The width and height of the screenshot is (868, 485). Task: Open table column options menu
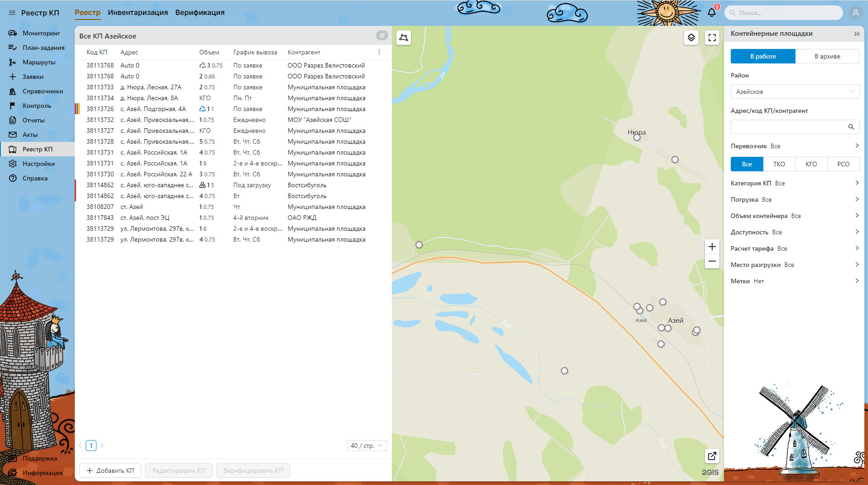379,52
